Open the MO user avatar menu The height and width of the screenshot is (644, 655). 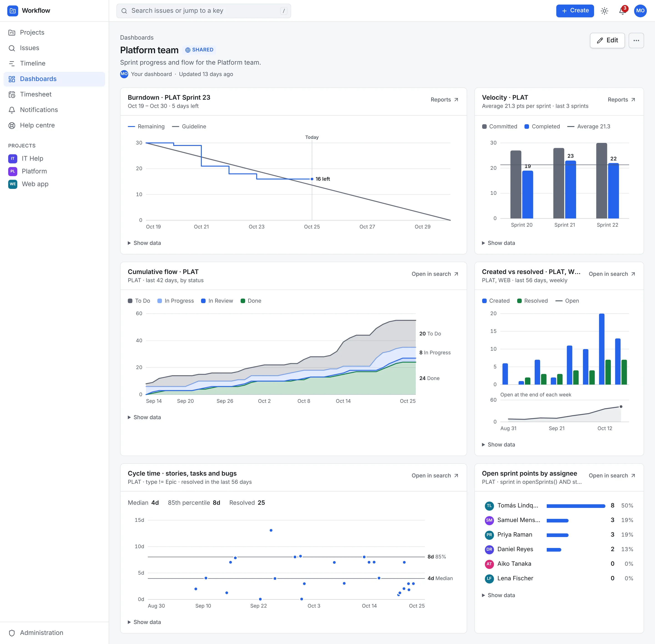640,11
